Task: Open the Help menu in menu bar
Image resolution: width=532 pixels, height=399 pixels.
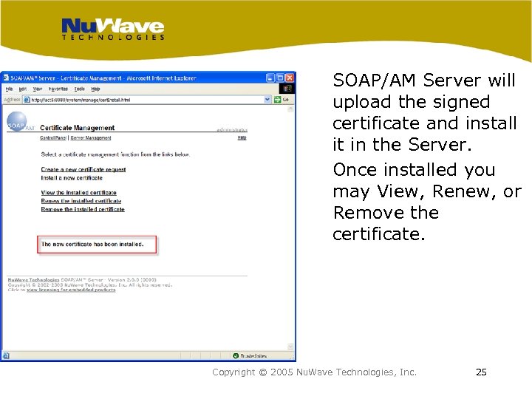Action: (x=95, y=89)
